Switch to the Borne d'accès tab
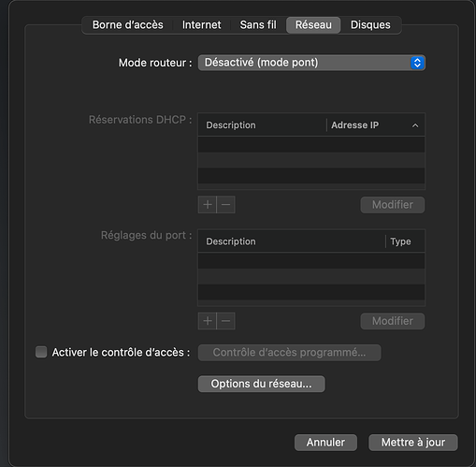This screenshot has width=476, height=467. point(128,25)
